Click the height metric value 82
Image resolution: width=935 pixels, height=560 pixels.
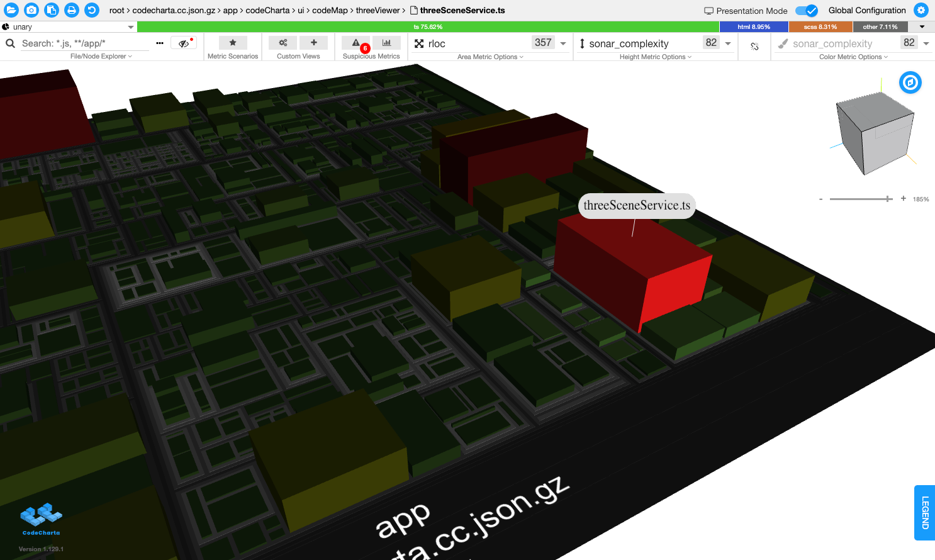point(711,43)
